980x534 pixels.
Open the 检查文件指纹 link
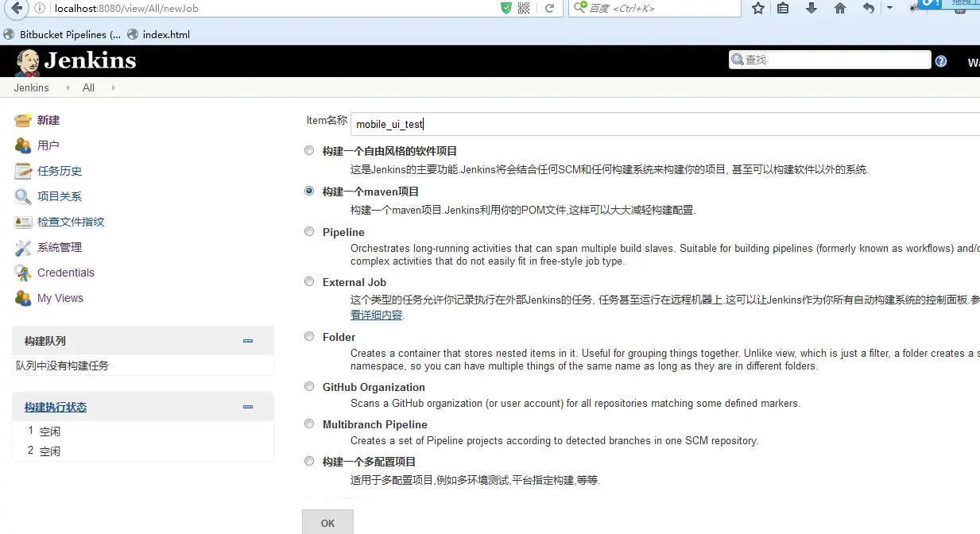(71, 222)
